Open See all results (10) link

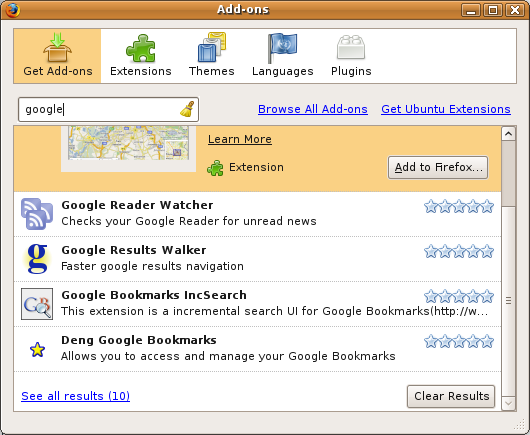click(x=75, y=396)
